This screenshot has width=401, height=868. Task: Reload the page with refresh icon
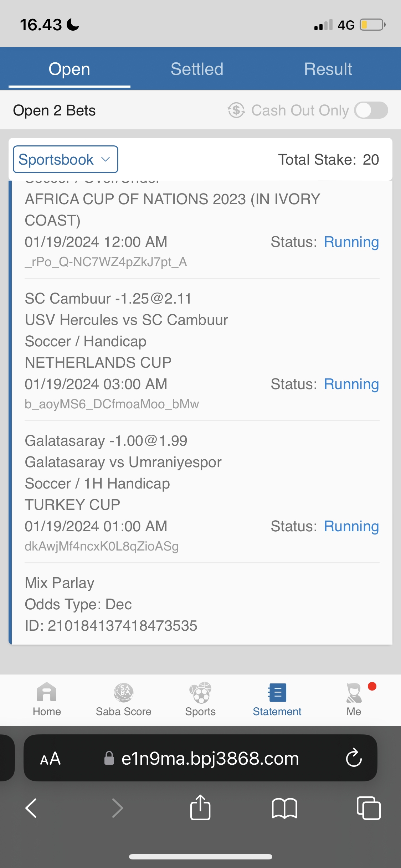pyautogui.click(x=354, y=758)
